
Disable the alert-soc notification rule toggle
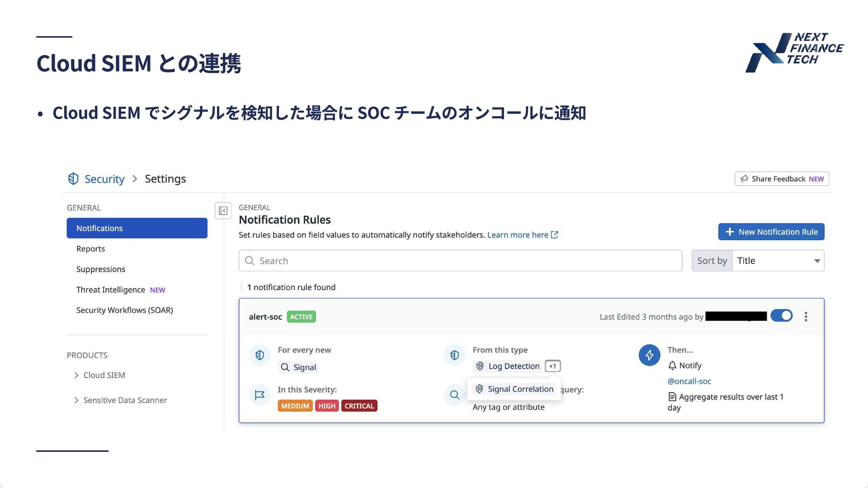tap(782, 316)
